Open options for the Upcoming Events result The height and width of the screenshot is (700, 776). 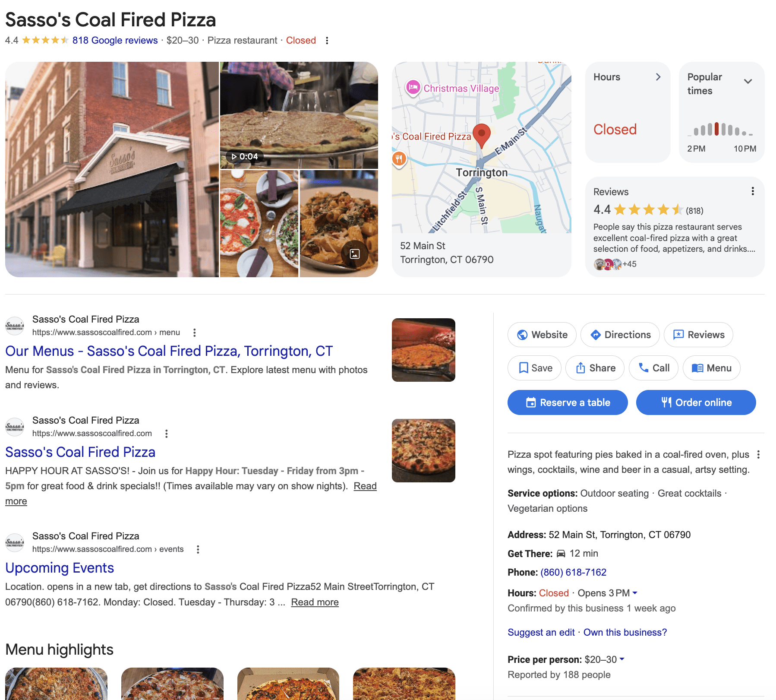click(x=198, y=549)
